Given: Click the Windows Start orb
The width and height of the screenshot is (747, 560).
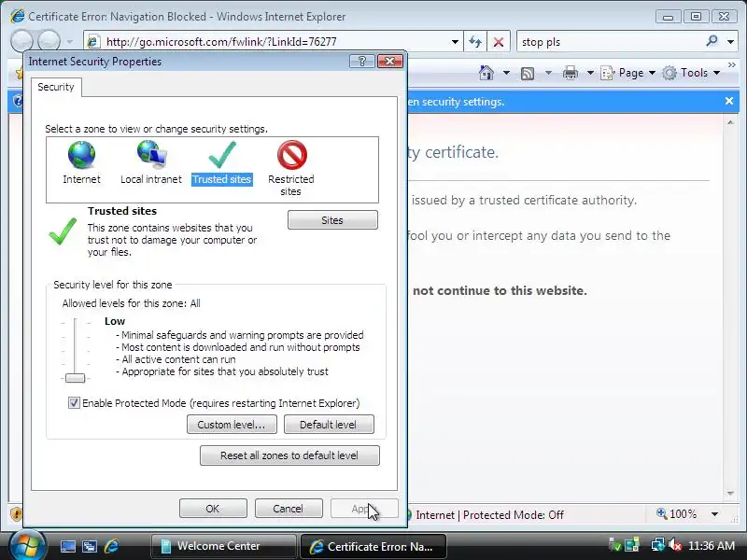Looking at the screenshot, I should pyautogui.click(x=28, y=546).
